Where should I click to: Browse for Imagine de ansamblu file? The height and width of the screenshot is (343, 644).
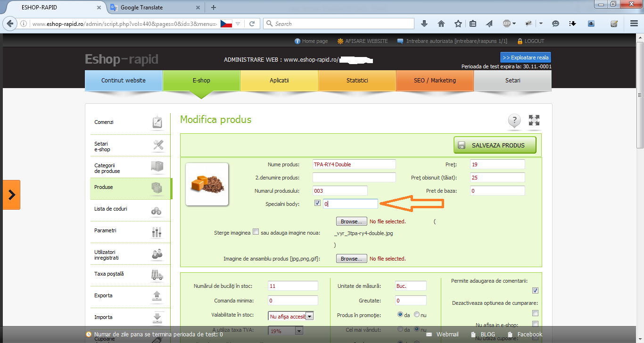coord(351,259)
